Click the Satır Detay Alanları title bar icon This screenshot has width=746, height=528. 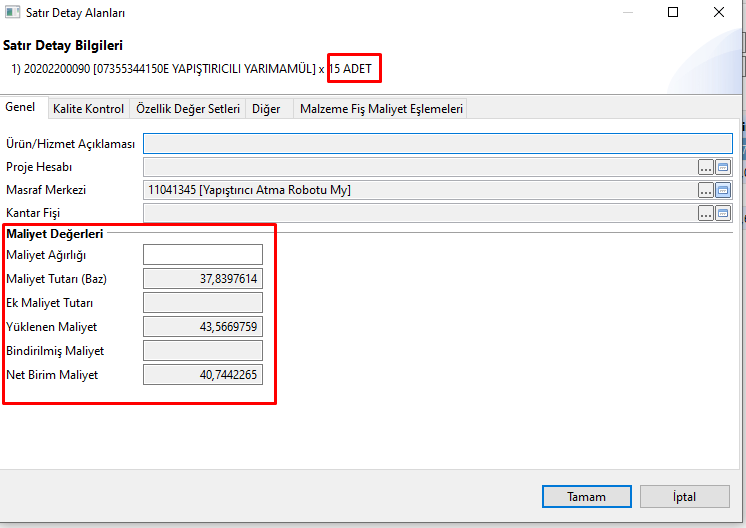(12, 12)
